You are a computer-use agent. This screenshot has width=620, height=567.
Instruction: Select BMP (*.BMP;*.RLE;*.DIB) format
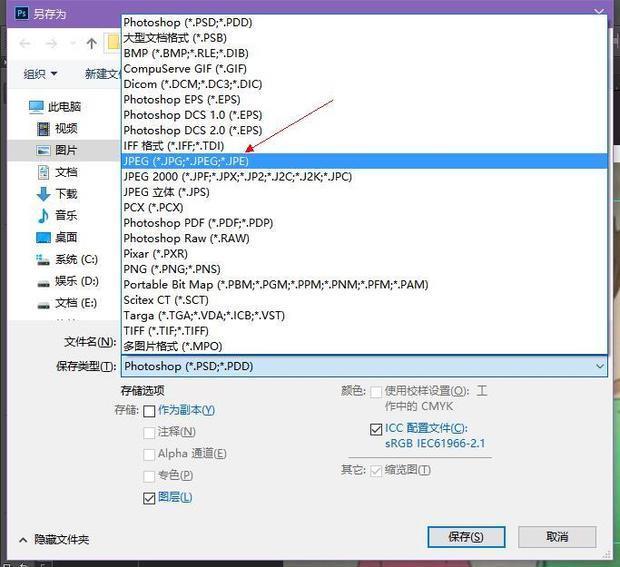(x=364, y=53)
